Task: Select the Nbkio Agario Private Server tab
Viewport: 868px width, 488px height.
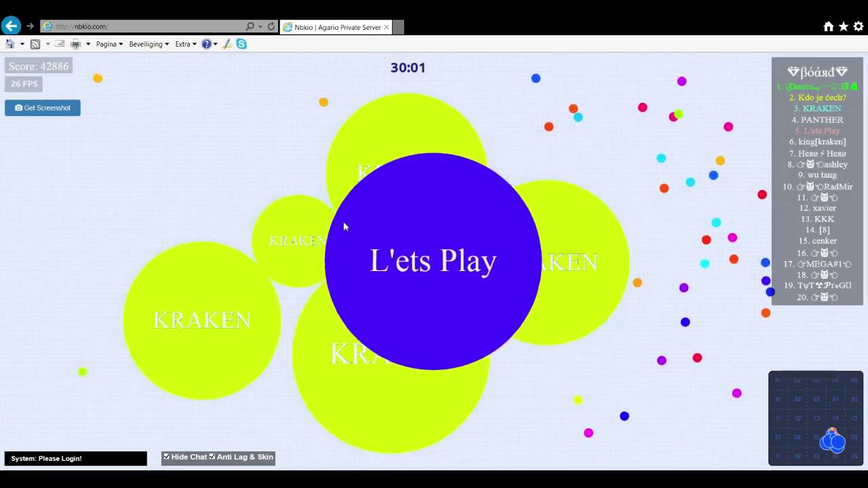Action: 336,27
